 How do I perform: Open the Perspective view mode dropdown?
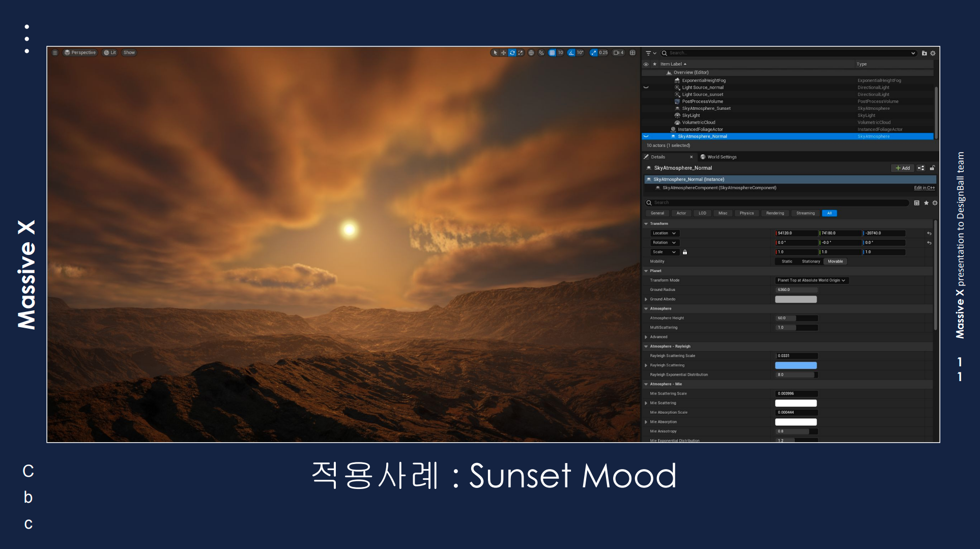pyautogui.click(x=80, y=53)
